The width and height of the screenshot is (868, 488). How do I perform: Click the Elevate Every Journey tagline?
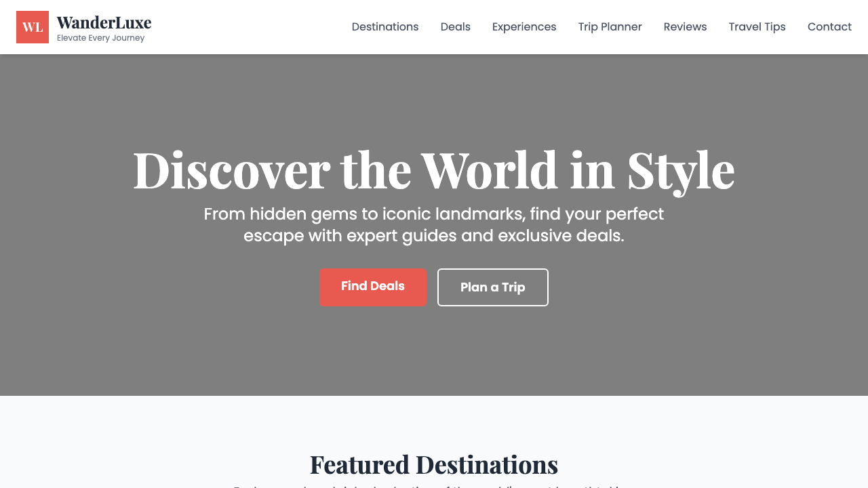pyautogui.click(x=101, y=38)
